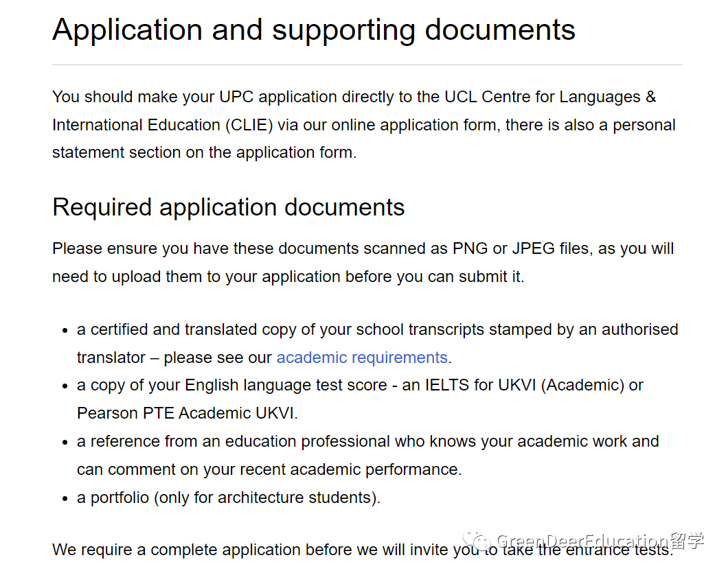Click the English language test score bullet
Viewport: 728px width, 573px height.
click(360, 386)
